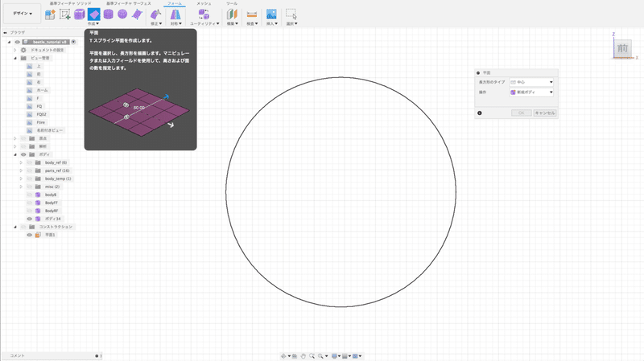The image size is (644, 361).
Task: Collapse the Plane dialog using header dot
Action: tap(478, 73)
